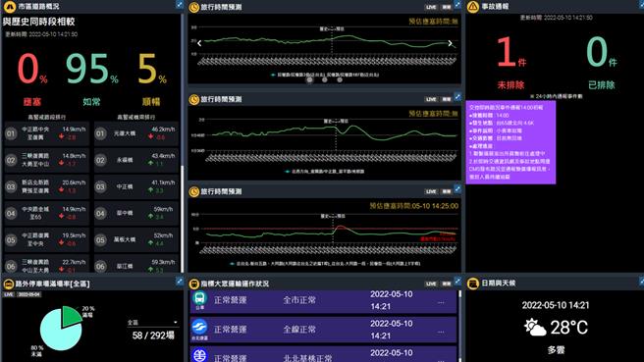The image size is (644, 362).
Task: Toggle the legend marker in first forecast chart
Action: pyautogui.click(x=273, y=75)
